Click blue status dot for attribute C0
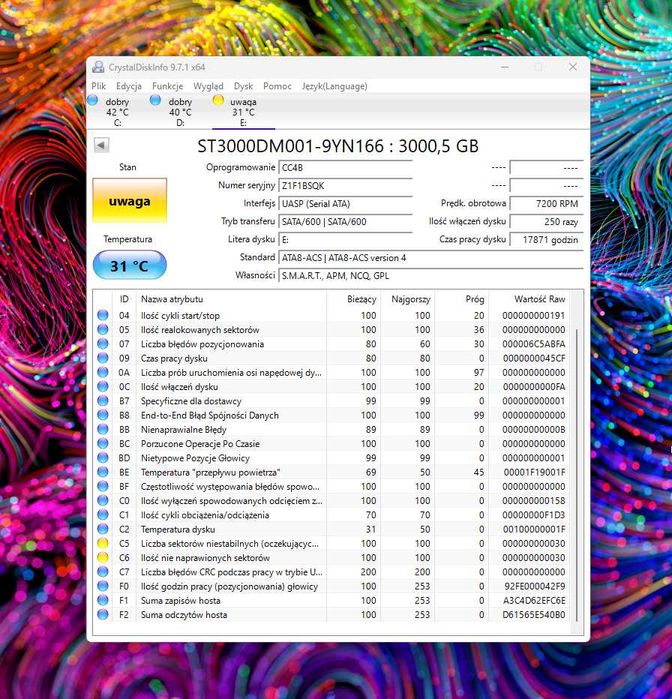The height and width of the screenshot is (699, 672). (103, 501)
